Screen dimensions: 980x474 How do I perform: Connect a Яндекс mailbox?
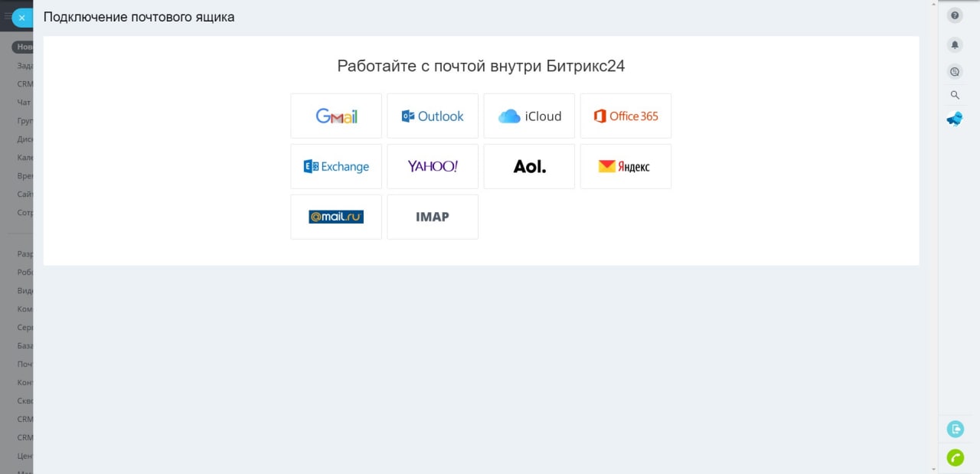coord(626,166)
